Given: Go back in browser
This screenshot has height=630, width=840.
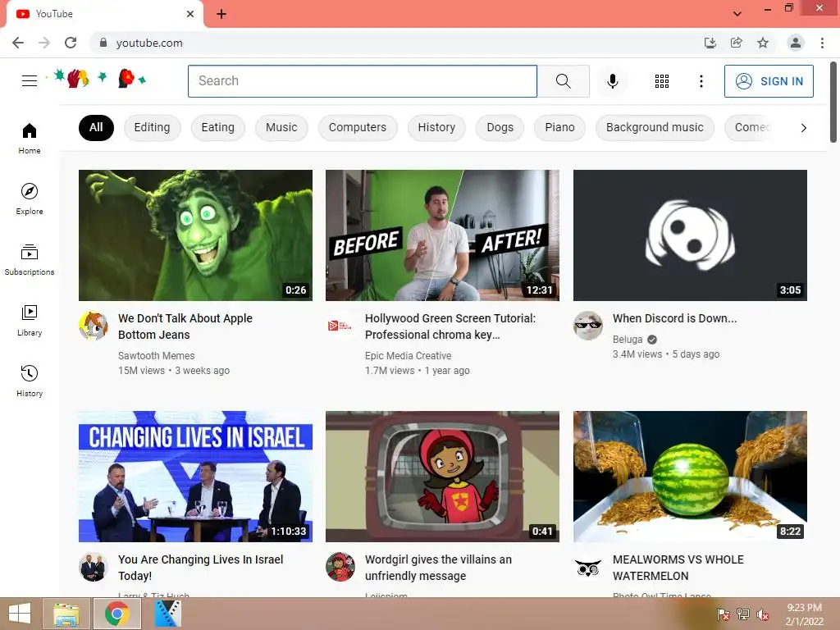Looking at the screenshot, I should [x=18, y=43].
